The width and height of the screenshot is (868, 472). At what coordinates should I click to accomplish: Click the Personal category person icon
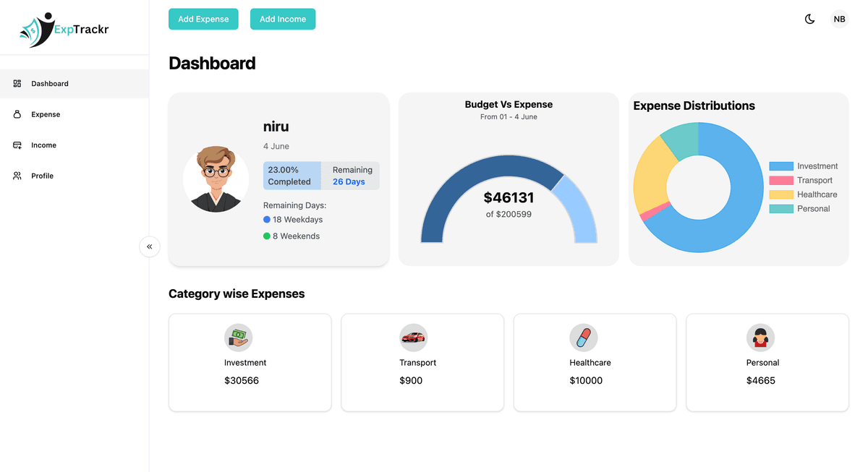click(760, 338)
